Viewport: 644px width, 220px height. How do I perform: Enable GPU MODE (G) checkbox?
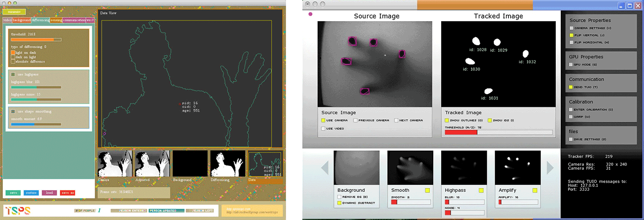(571, 65)
